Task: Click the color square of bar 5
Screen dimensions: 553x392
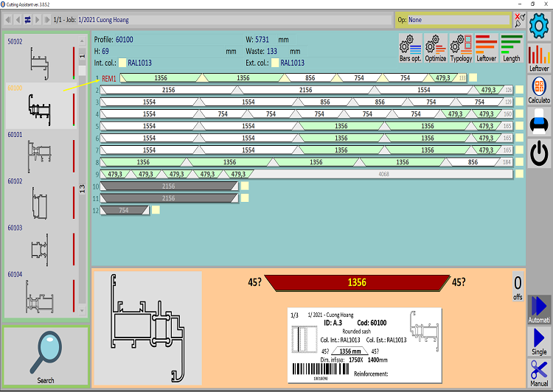Action: [x=519, y=126]
